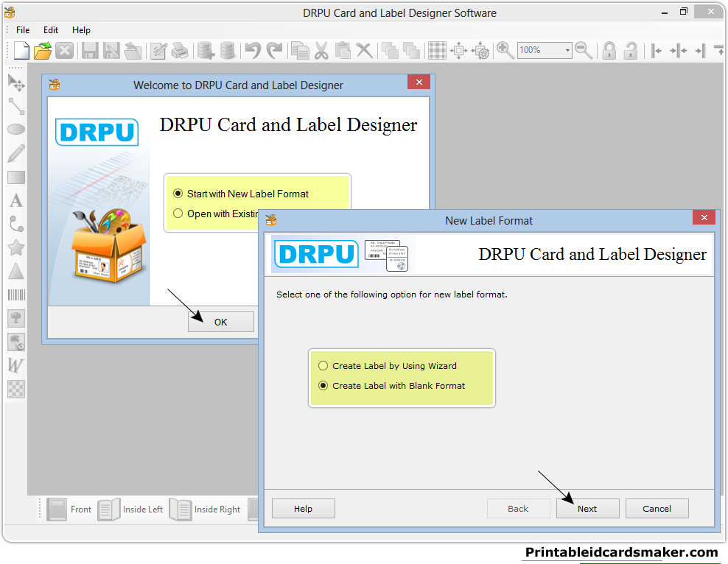Click the database cylinder icon without plus
Screen dimensions: 728x564
click(x=228, y=50)
